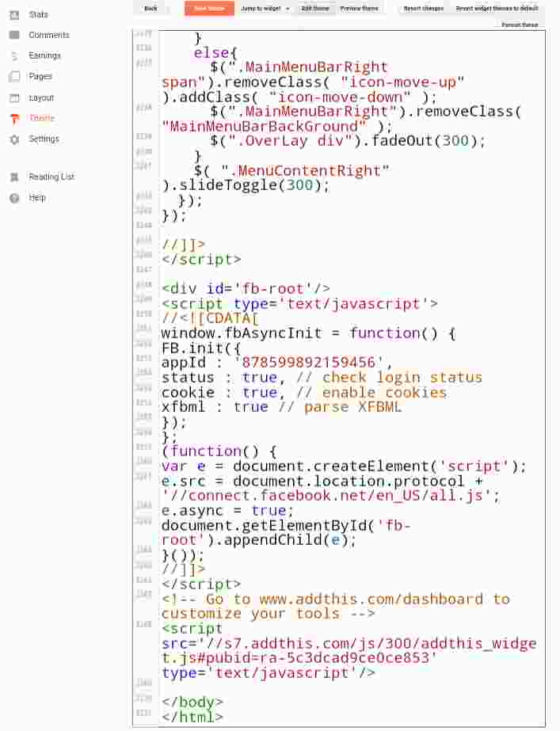
Task: Click the "xfbml : true // parse XFBML" line
Action: 281,407
